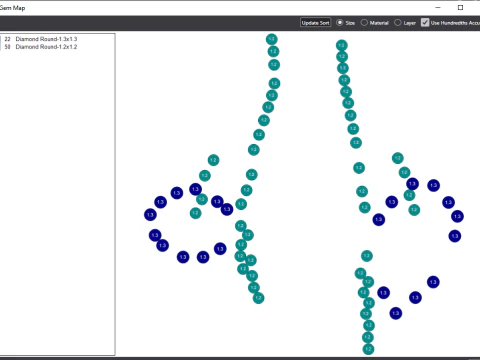This screenshot has width=480, height=360.
Task: Click the teal gem at the top of the right loop
Action: tap(398, 158)
